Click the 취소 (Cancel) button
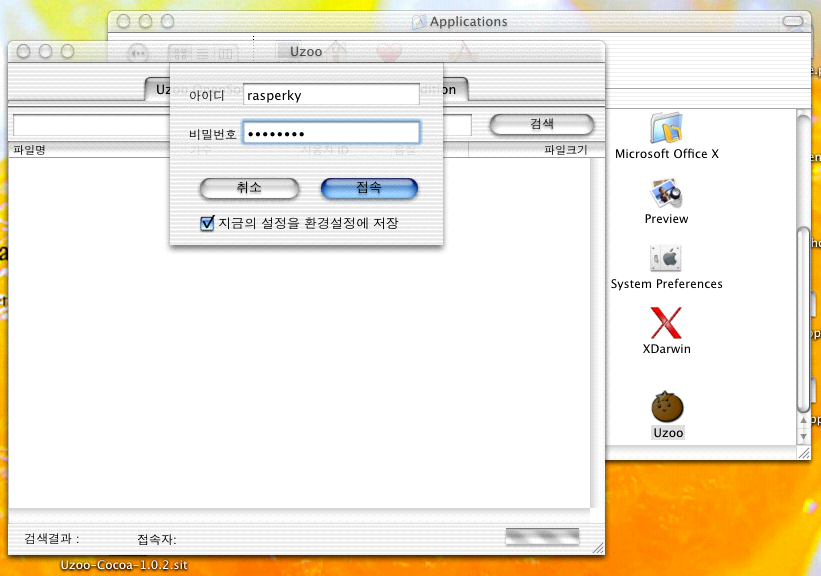The width and height of the screenshot is (821, 576). coord(249,188)
